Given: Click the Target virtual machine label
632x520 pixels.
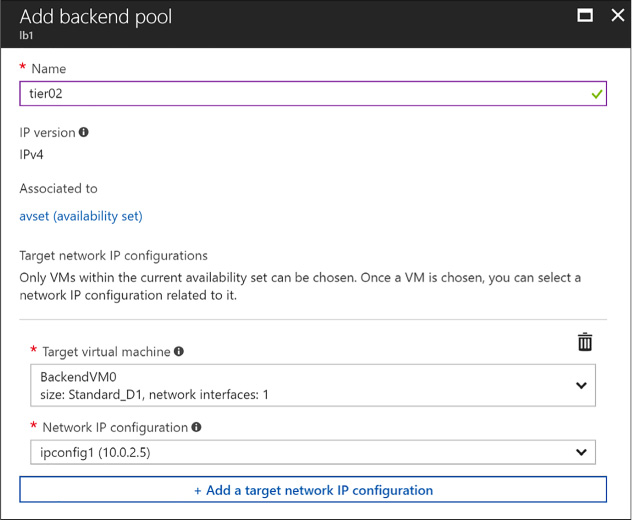Looking at the screenshot, I should (106, 352).
